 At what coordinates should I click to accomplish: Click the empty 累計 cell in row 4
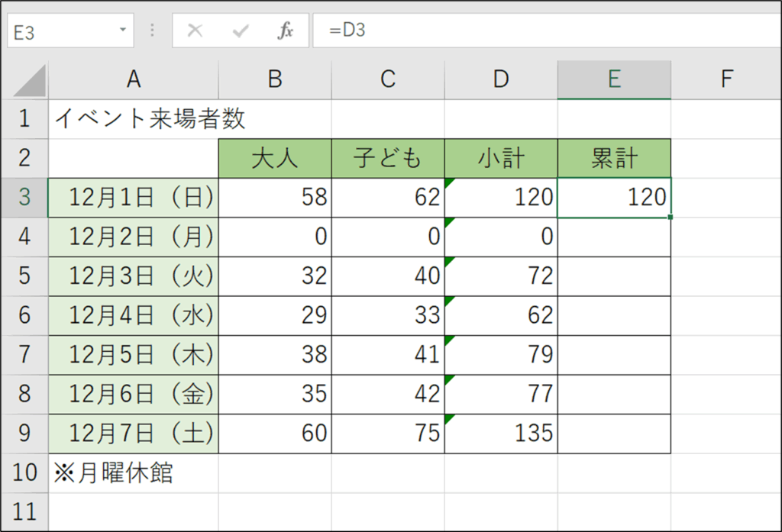pyautogui.click(x=614, y=237)
